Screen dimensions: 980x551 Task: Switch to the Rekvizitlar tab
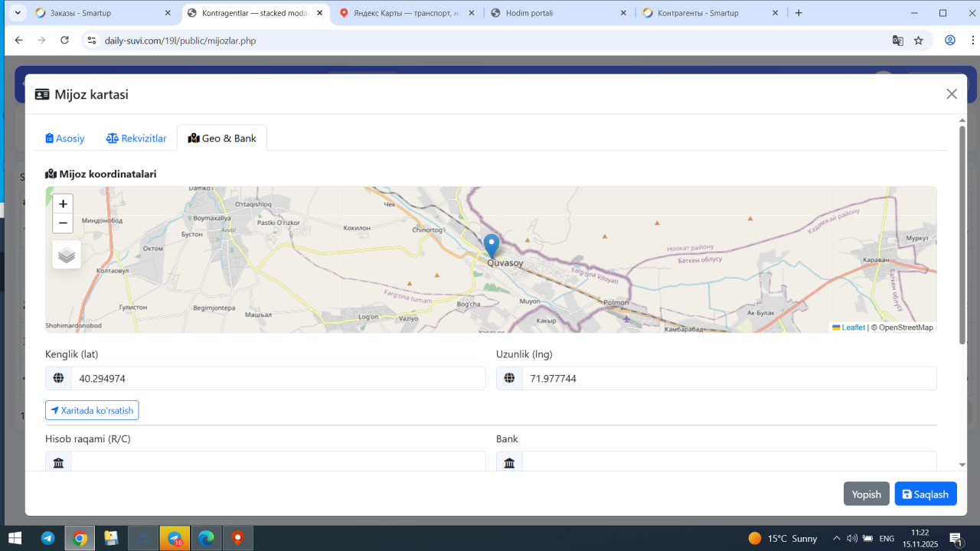click(136, 139)
